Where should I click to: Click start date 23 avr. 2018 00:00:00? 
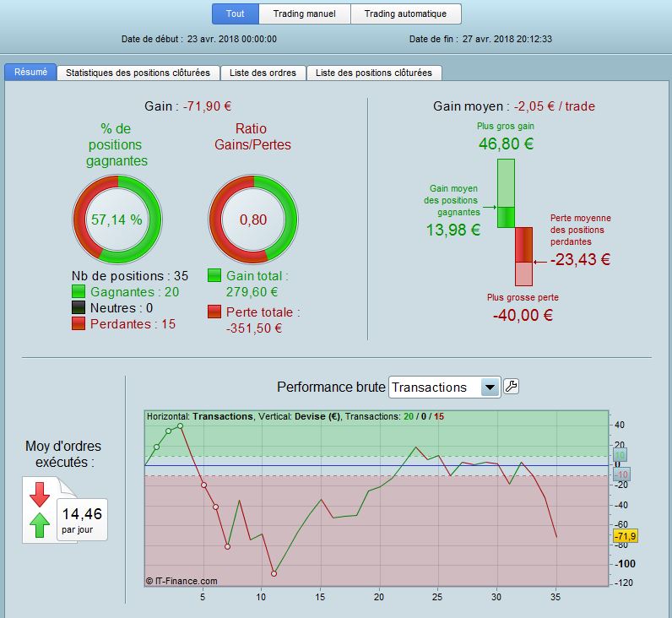point(232,39)
